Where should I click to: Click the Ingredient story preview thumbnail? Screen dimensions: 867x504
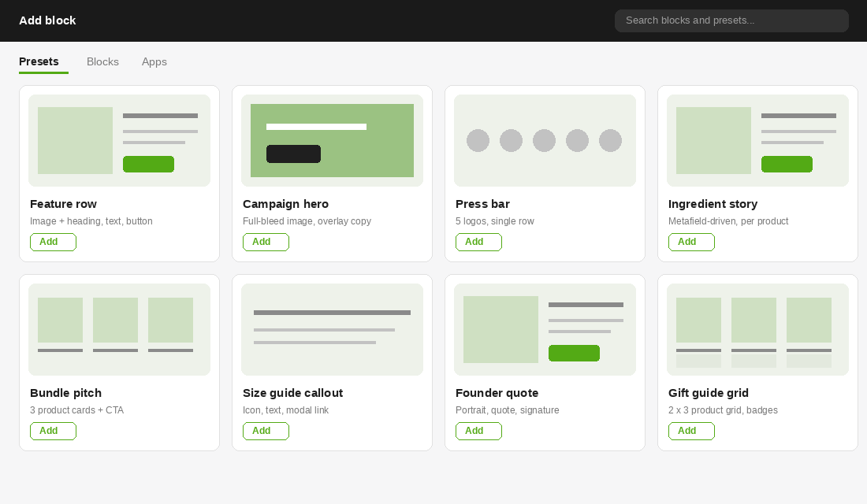coord(758,140)
